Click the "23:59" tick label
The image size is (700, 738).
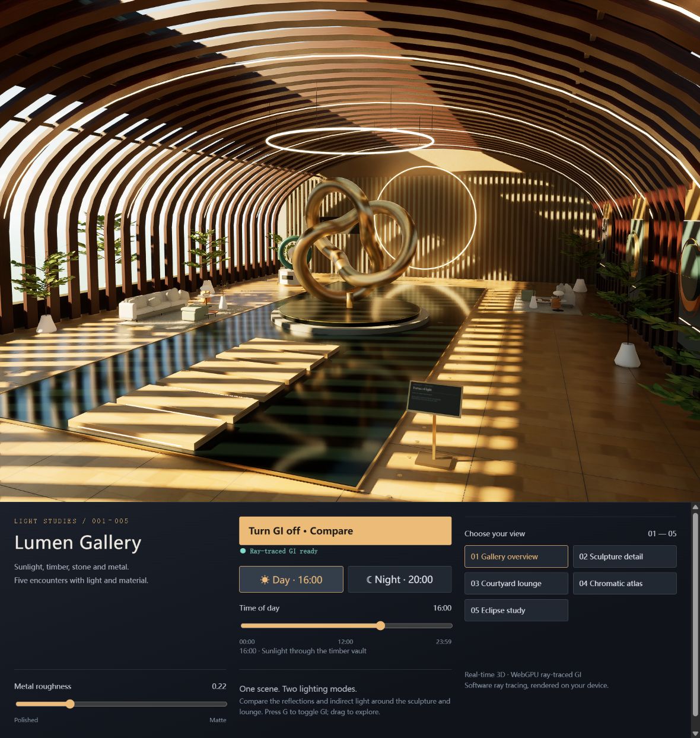[444, 642]
